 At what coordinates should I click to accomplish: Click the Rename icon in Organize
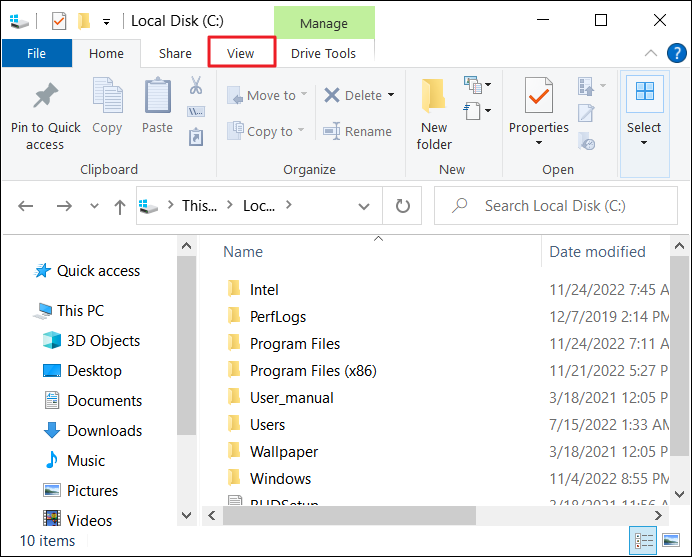point(332,131)
